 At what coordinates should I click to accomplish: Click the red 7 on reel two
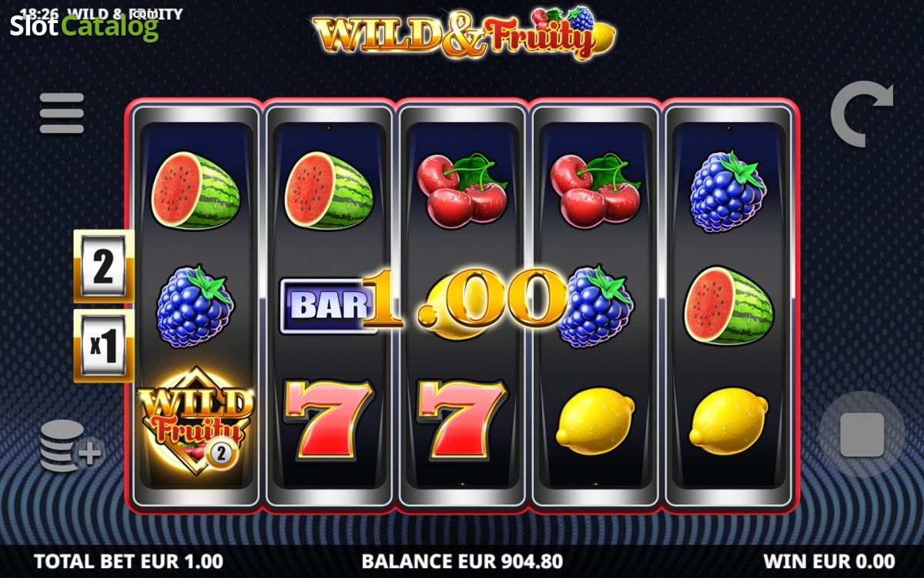(x=329, y=419)
